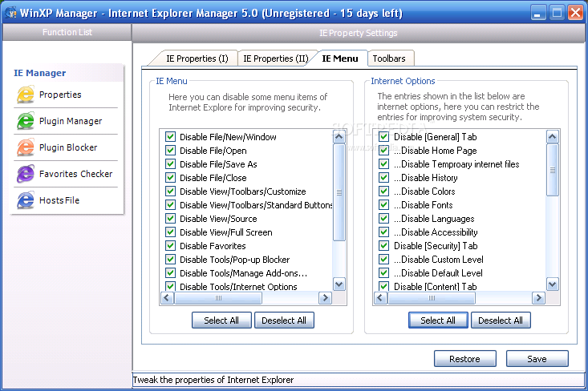Open the Toolbars tab
The width and height of the screenshot is (588, 391).
pos(389,58)
